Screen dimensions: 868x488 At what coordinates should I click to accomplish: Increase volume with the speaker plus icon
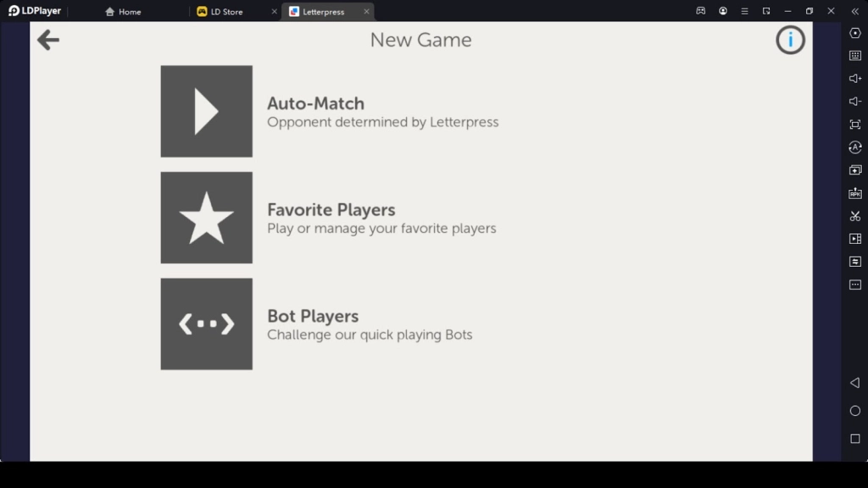click(x=854, y=79)
